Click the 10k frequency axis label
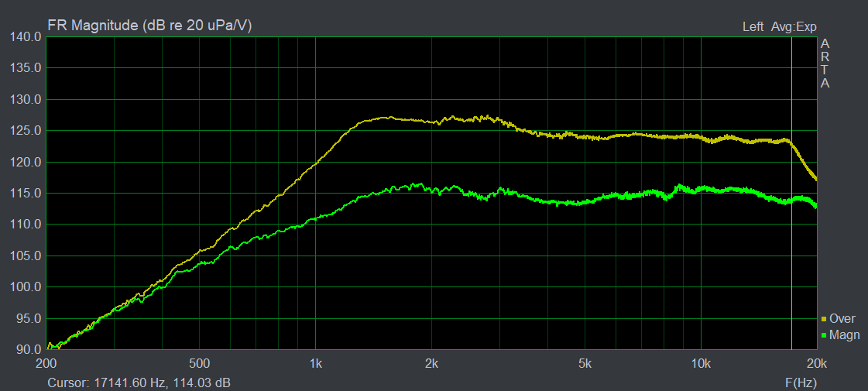 (x=700, y=364)
